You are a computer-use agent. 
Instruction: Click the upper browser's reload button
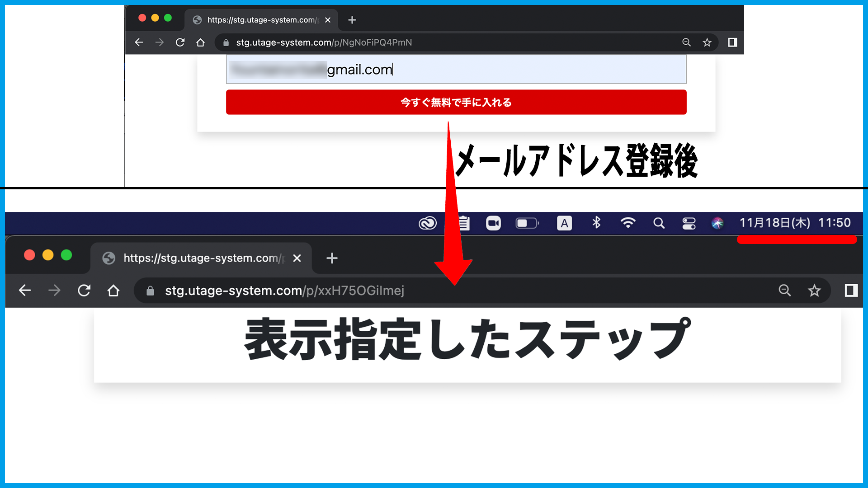click(180, 42)
